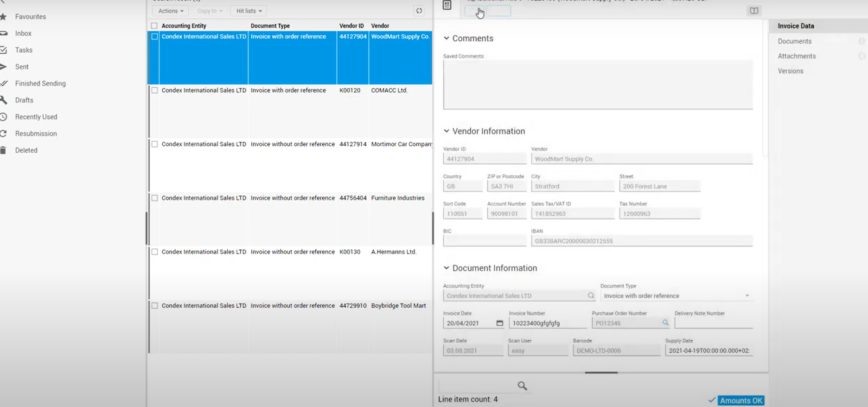The width and height of the screenshot is (868, 407).
Task: Open the Deleted folder
Action: [x=26, y=150]
